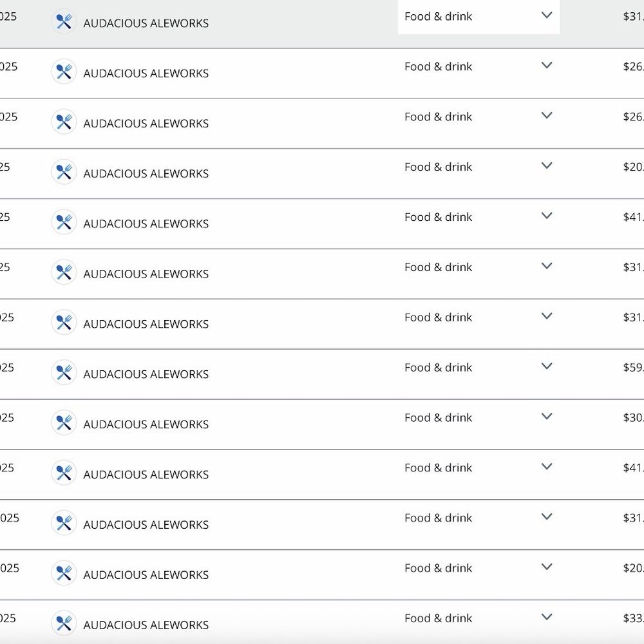The height and width of the screenshot is (644, 644).
Task: Click the $30 transaction amount
Action: [633, 417]
